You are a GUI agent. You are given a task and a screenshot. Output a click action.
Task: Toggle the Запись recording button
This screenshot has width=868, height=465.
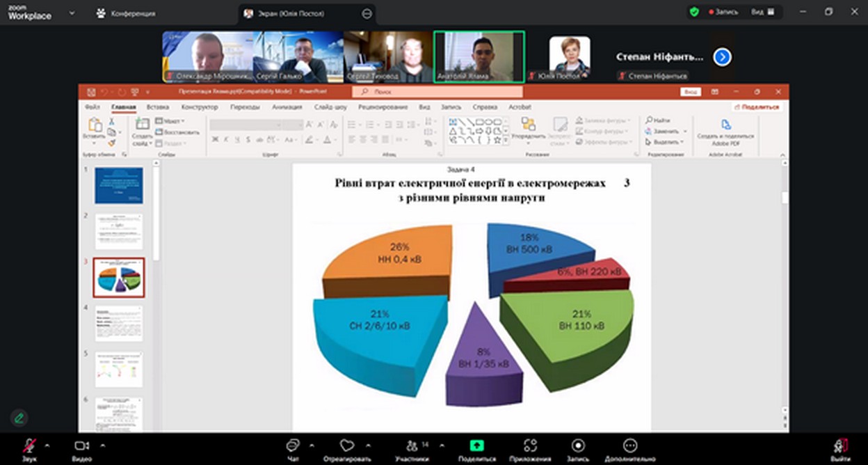click(578, 446)
